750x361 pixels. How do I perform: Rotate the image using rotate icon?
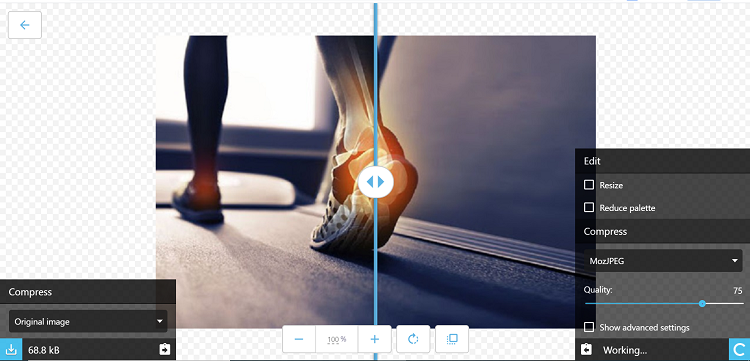[413, 339]
